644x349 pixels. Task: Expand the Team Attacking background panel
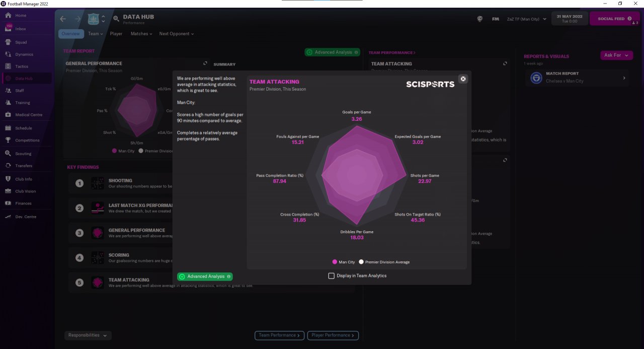click(x=505, y=64)
